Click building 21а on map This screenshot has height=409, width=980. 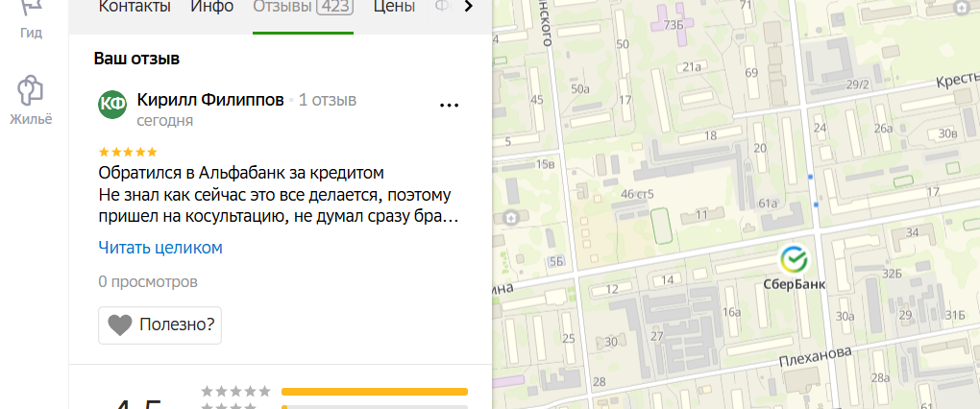pyautogui.click(x=691, y=67)
